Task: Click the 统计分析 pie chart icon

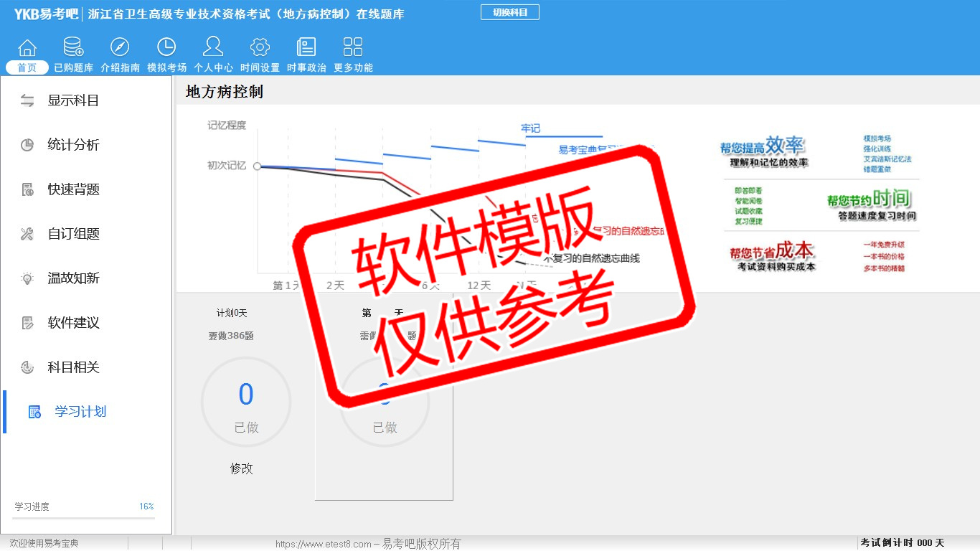Action: click(x=27, y=145)
